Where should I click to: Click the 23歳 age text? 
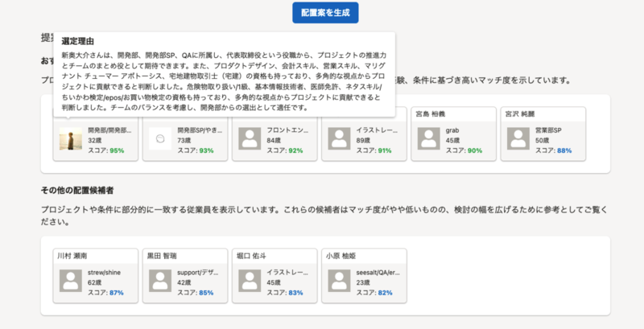click(x=363, y=282)
